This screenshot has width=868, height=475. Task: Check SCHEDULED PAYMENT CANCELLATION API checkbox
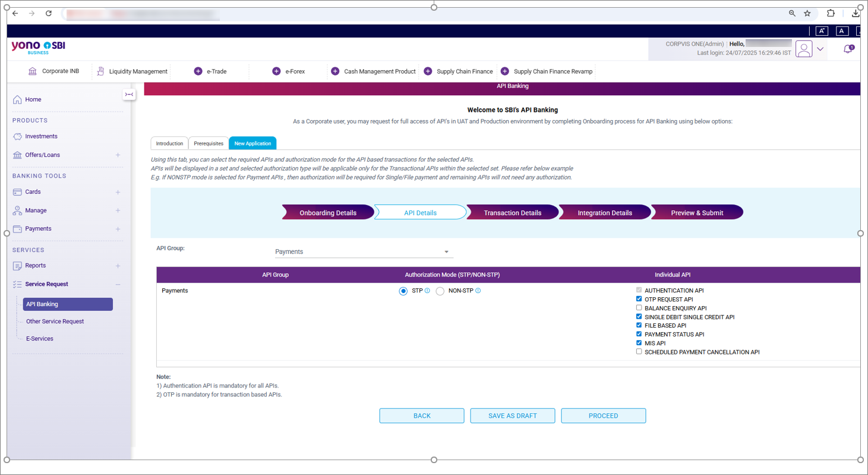639,351
